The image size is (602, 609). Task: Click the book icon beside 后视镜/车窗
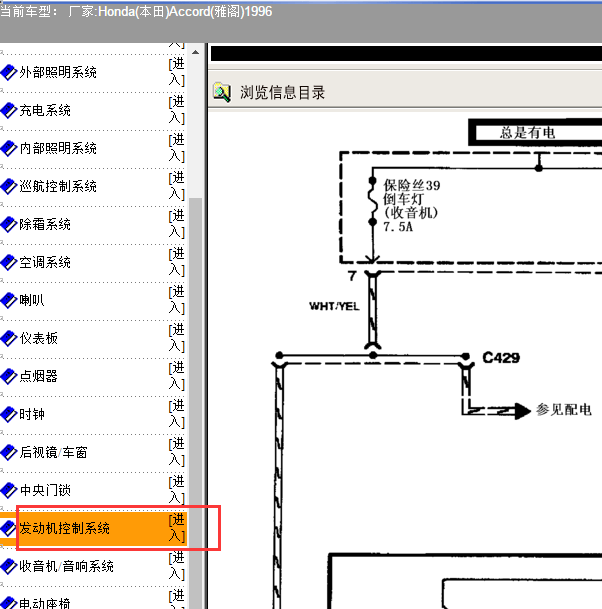(x=9, y=452)
